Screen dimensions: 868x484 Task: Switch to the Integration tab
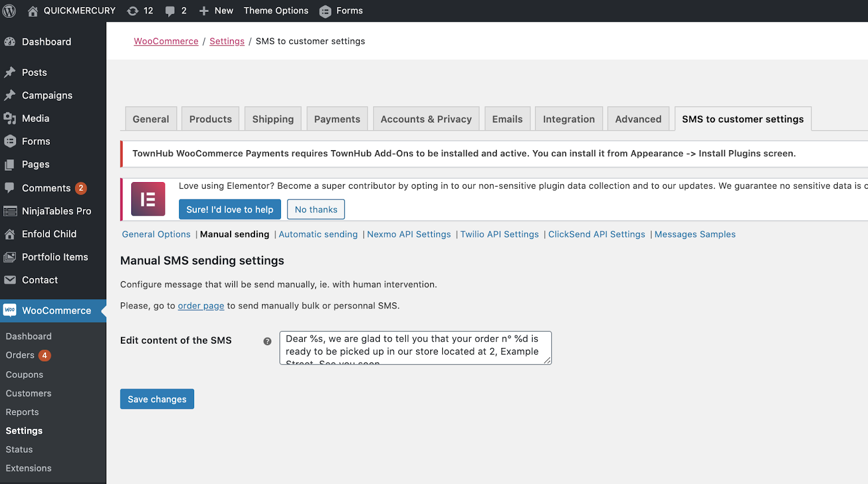(x=569, y=119)
